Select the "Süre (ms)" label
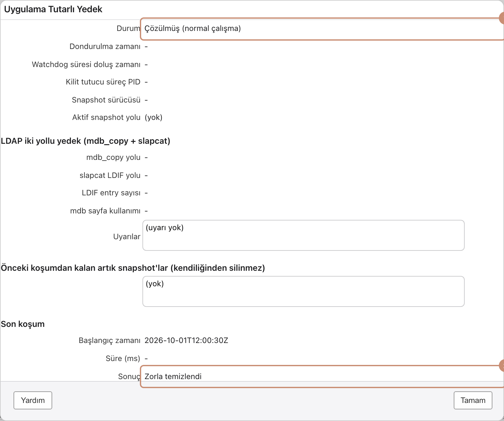 click(123, 358)
